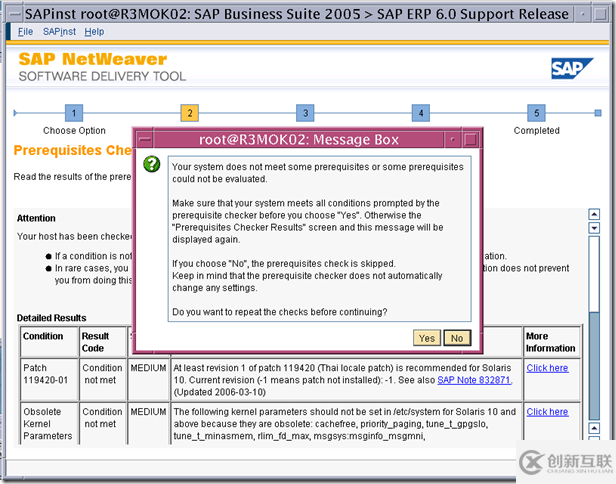Click the Message Box title bar

[299, 139]
